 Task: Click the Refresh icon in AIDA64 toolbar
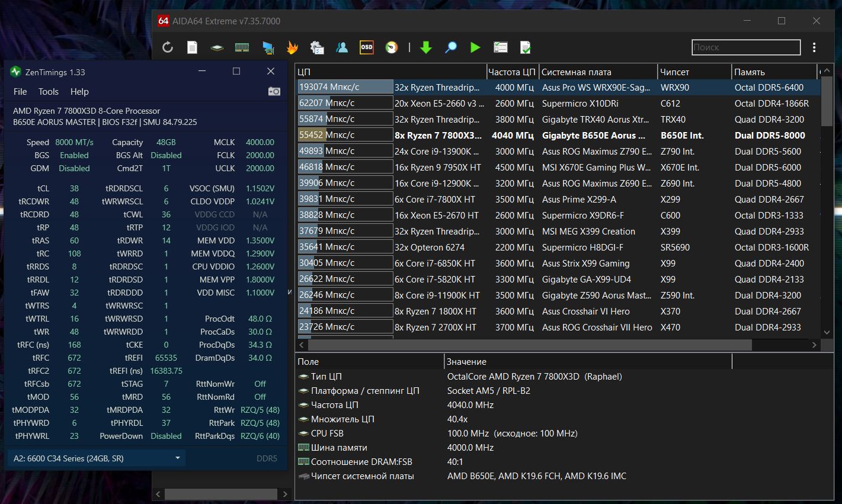(x=168, y=47)
